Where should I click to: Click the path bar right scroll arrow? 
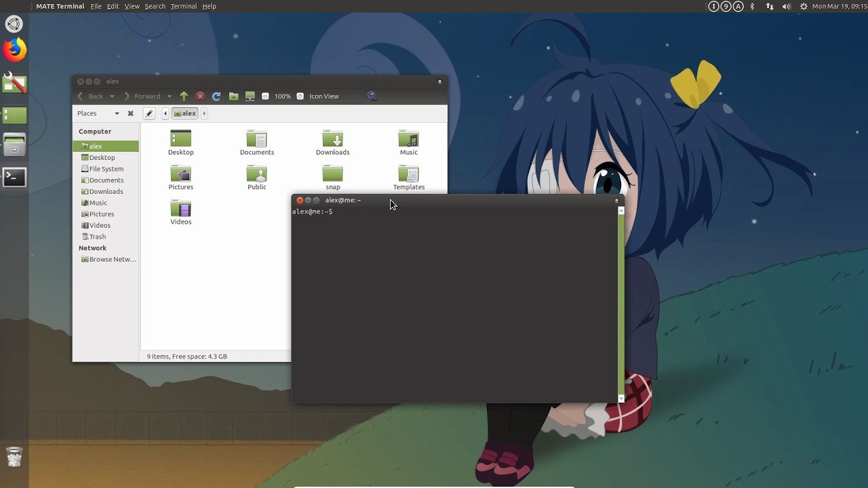pyautogui.click(x=204, y=113)
